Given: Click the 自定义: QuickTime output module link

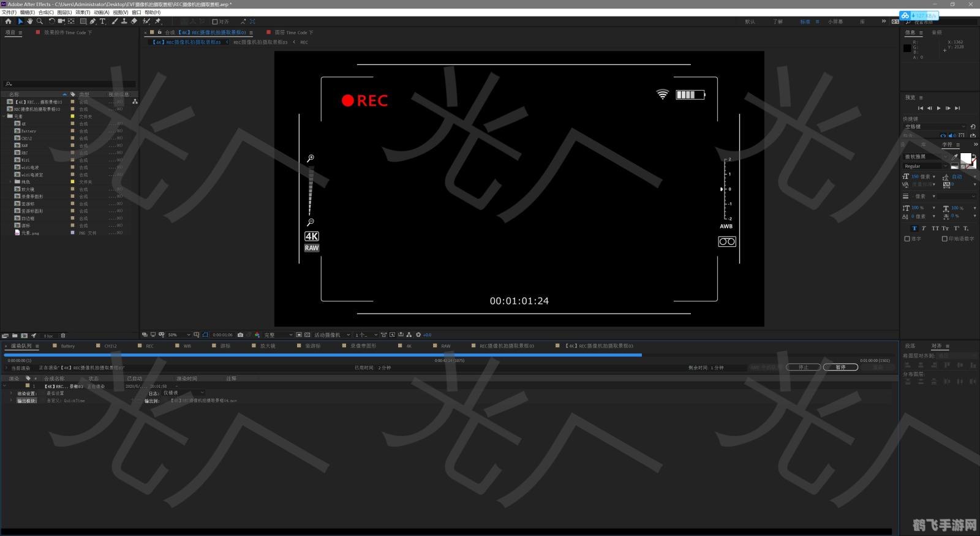Looking at the screenshot, I should 66,401.
